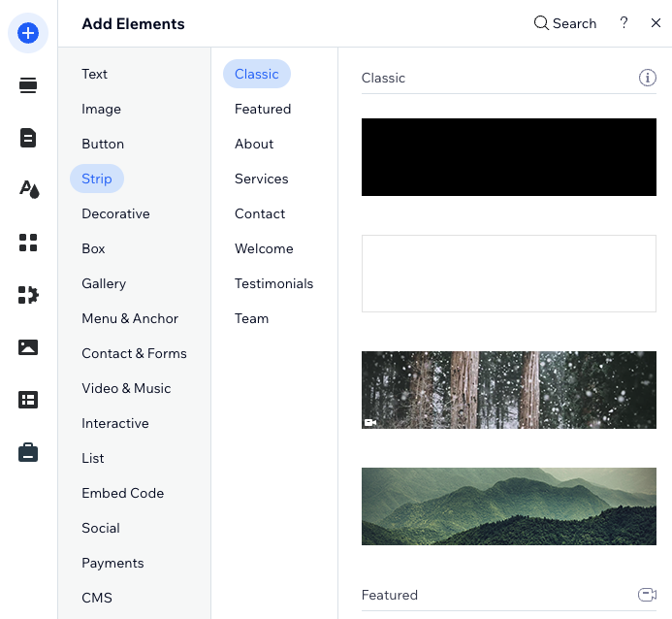Screen dimensions: 672x619
Task: Select the Social element category
Action: tap(101, 528)
